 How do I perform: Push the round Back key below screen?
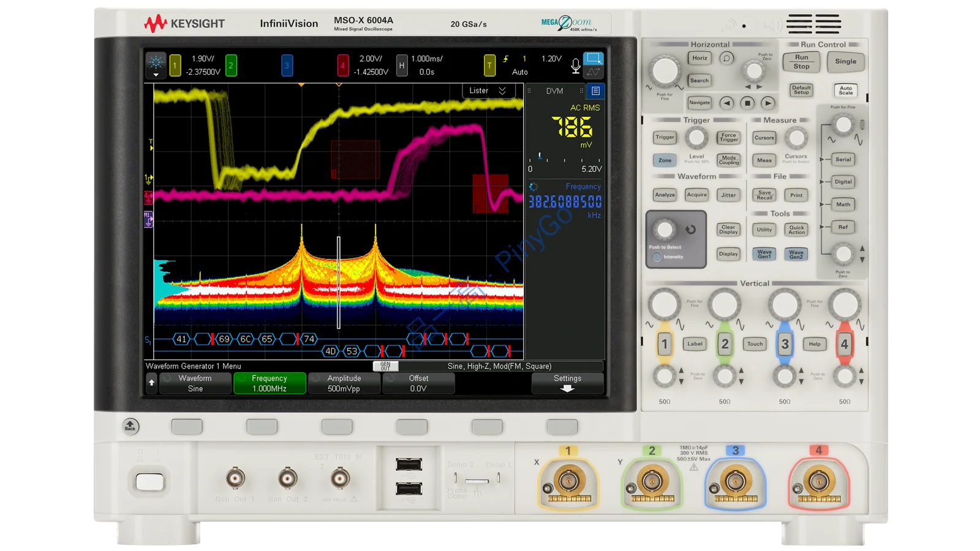[x=130, y=426]
